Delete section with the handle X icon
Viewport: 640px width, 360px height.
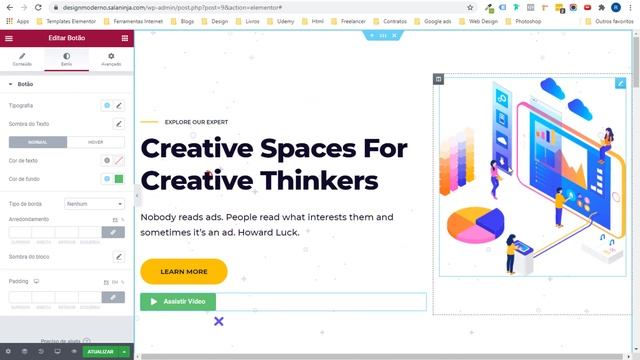click(394, 36)
